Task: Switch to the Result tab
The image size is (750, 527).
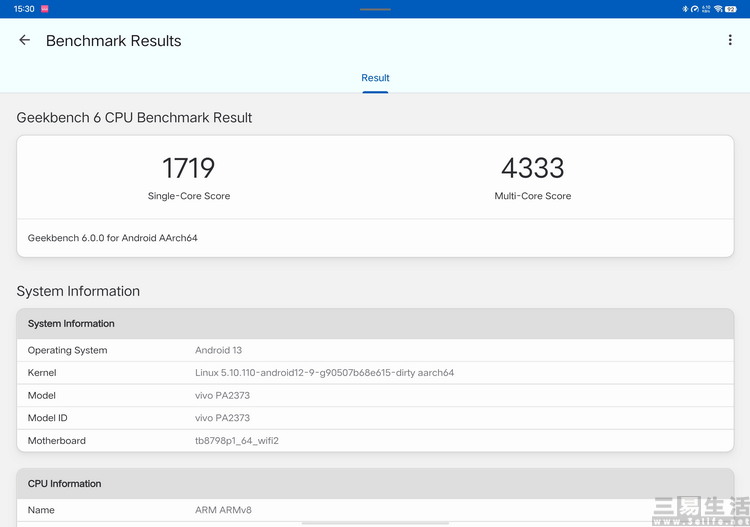Action: coord(375,78)
